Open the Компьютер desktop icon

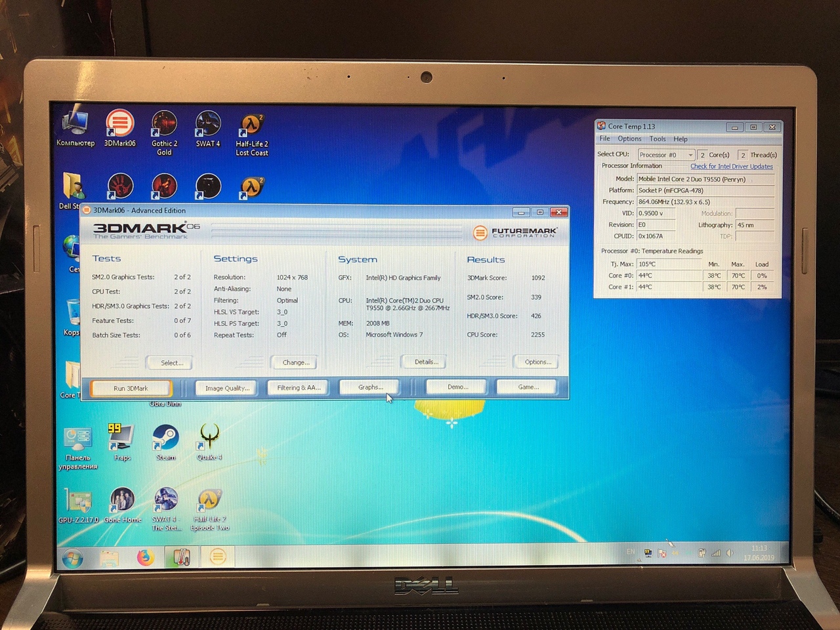[75, 129]
